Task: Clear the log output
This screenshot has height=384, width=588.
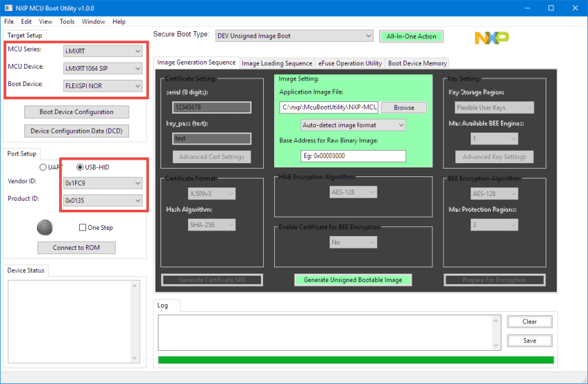Action: (530, 322)
